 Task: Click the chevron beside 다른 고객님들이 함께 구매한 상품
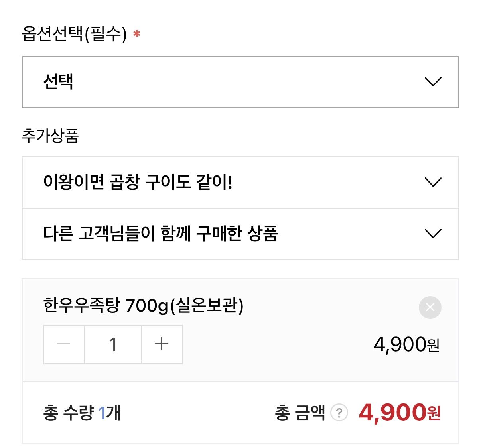coord(433,234)
